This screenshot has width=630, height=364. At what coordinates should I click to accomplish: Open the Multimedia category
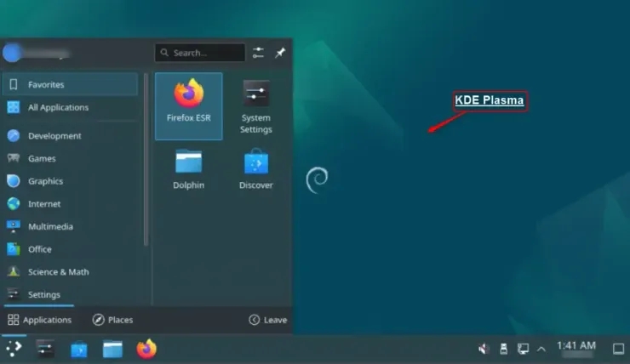71,226
